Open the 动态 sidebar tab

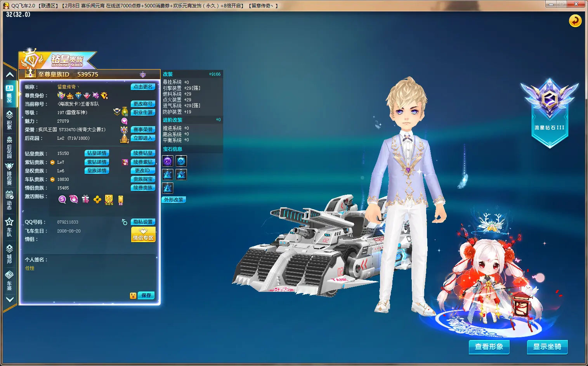click(x=9, y=200)
